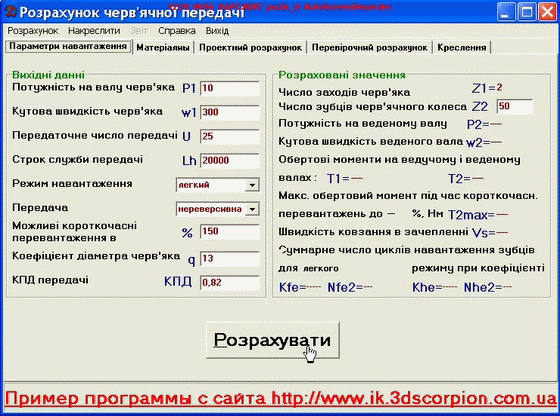Click label Швидкість ковзання в зачепленні
560x416 pixels.
point(373,232)
